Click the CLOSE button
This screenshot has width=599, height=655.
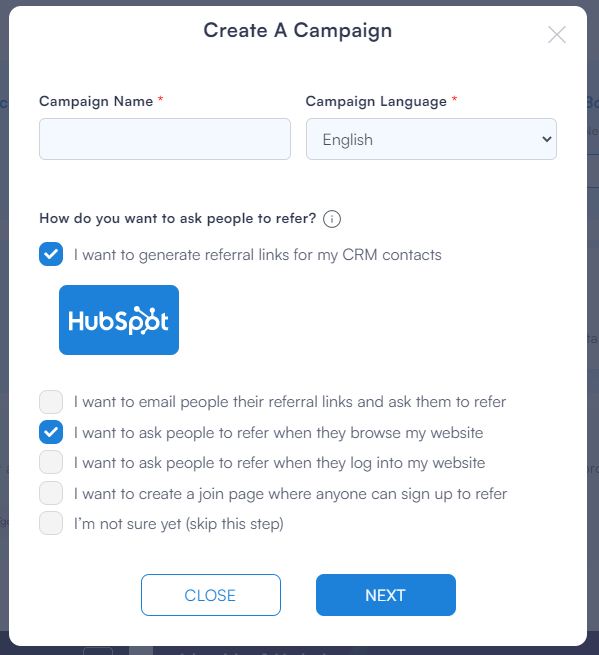pyautogui.click(x=211, y=595)
